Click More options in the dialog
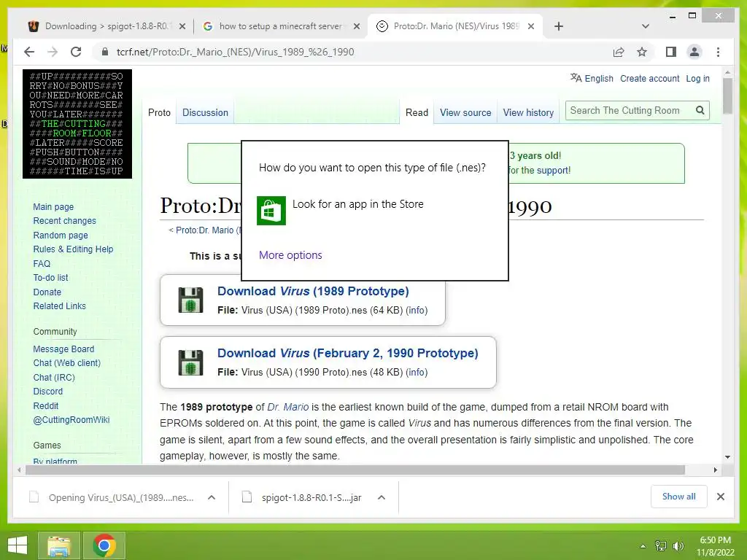The image size is (747, 560). (x=290, y=255)
